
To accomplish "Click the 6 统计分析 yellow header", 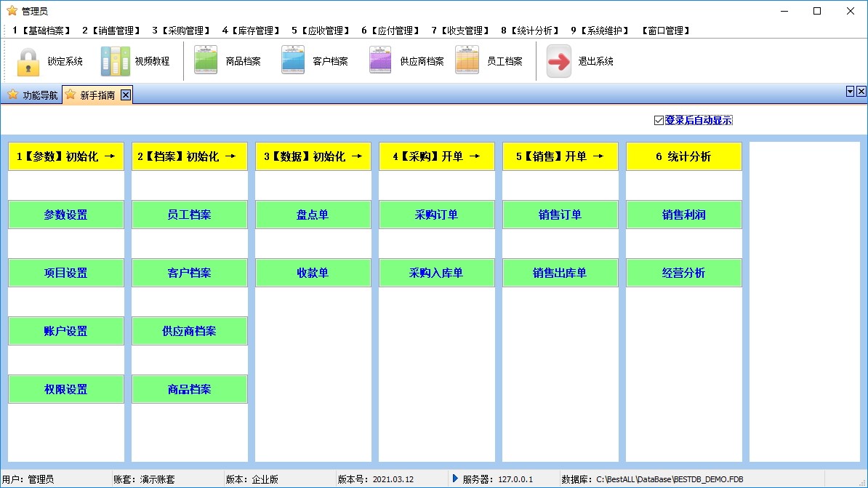I will click(x=683, y=156).
